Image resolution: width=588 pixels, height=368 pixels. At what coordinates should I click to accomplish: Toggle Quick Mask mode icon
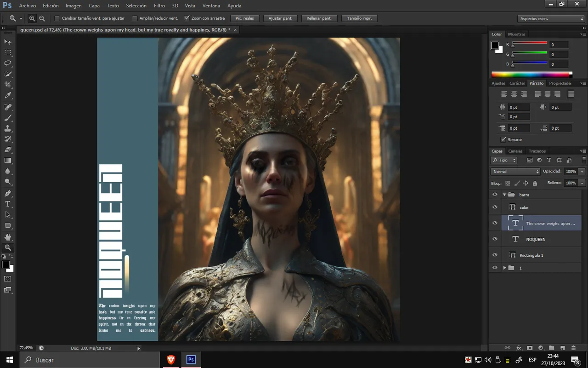[x=8, y=279]
